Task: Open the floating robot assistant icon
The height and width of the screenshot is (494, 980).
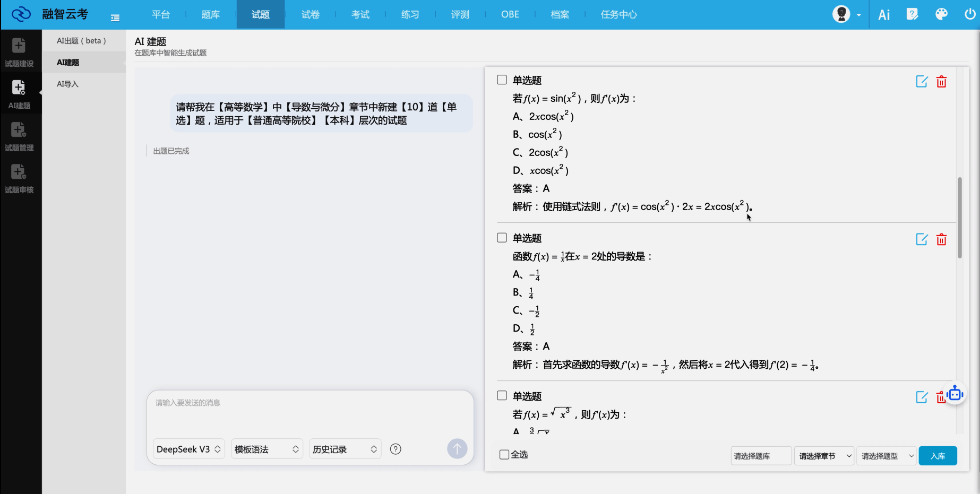Action: (x=955, y=394)
